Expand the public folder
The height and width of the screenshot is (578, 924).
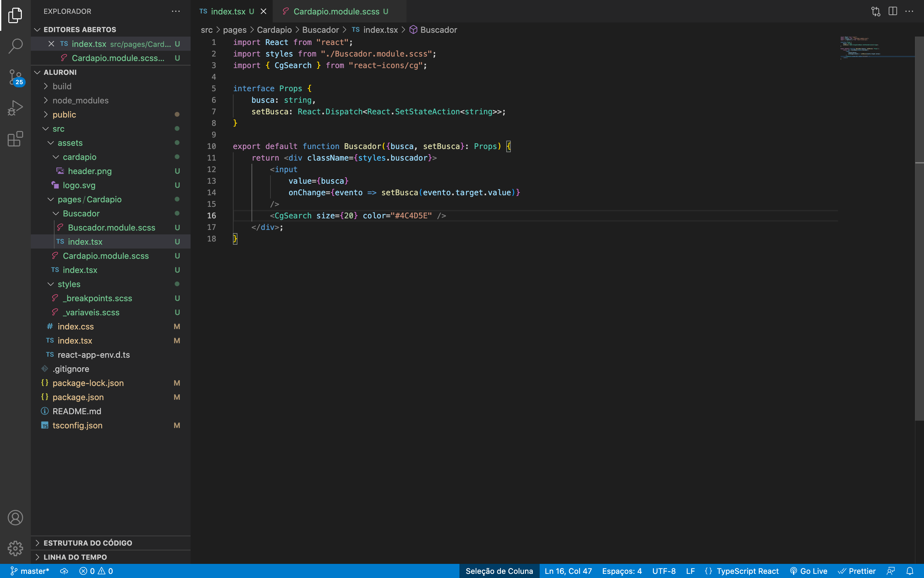pos(111,115)
